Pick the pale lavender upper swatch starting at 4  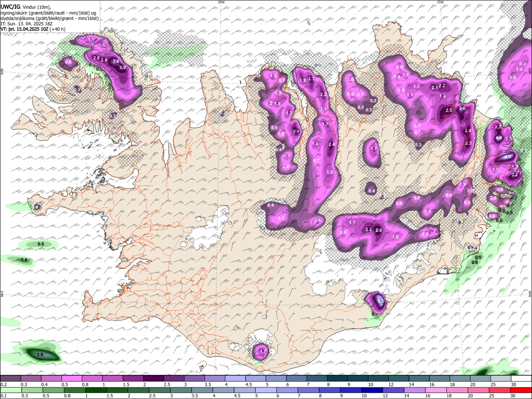234,378
